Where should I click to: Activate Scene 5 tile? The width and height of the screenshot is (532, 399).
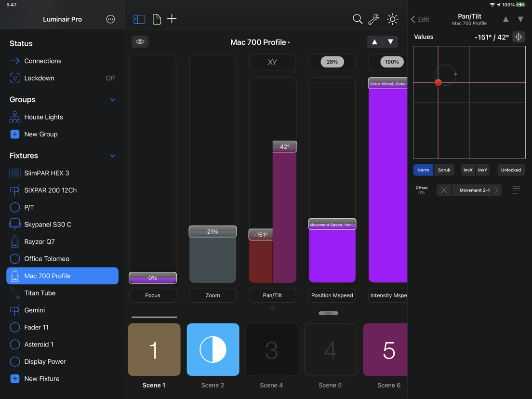(330, 349)
